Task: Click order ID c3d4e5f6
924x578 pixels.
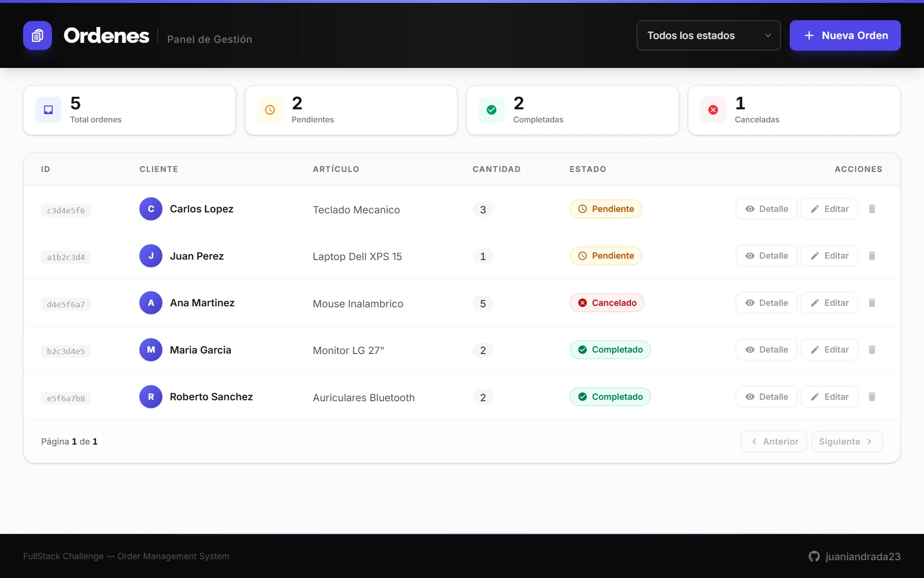Action: [66, 210]
